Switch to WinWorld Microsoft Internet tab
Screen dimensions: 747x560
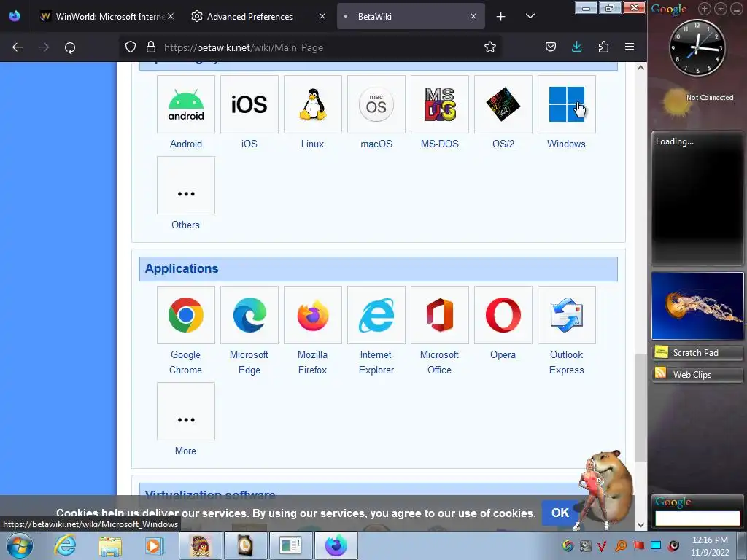pos(106,17)
